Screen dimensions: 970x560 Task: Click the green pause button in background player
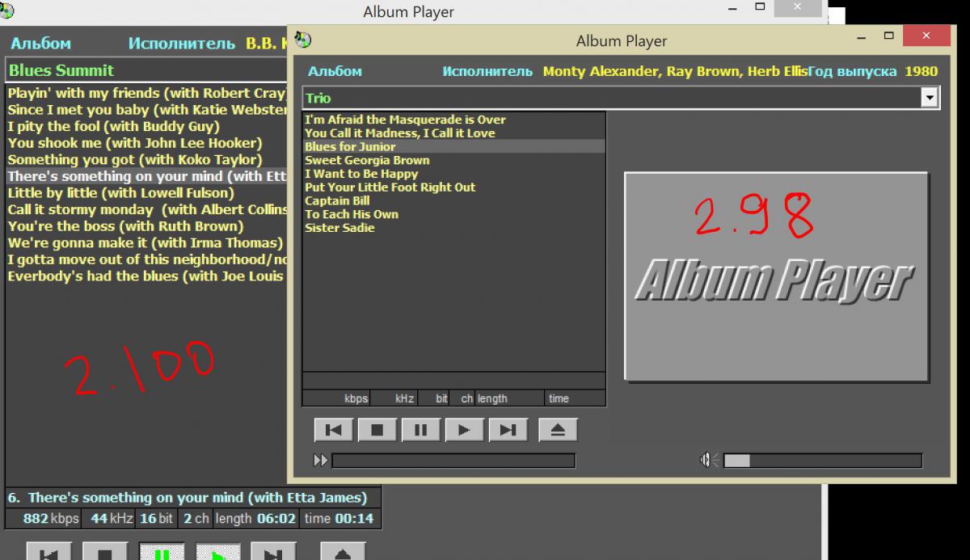click(161, 552)
